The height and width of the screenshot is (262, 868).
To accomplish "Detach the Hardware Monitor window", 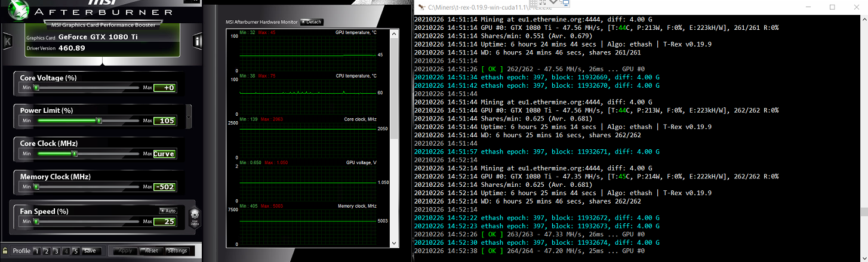I will click(x=312, y=22).
